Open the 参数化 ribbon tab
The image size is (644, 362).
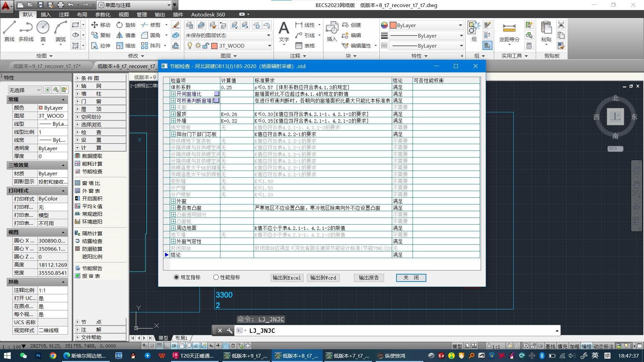click(103, 15)
